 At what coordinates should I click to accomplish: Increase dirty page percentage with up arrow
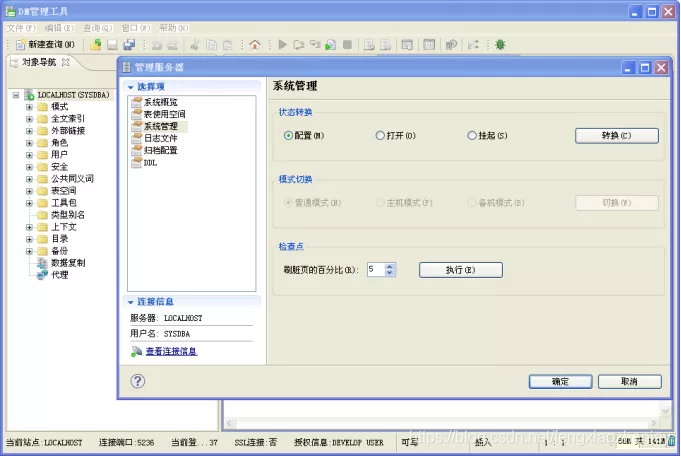(x=390, y=266)
